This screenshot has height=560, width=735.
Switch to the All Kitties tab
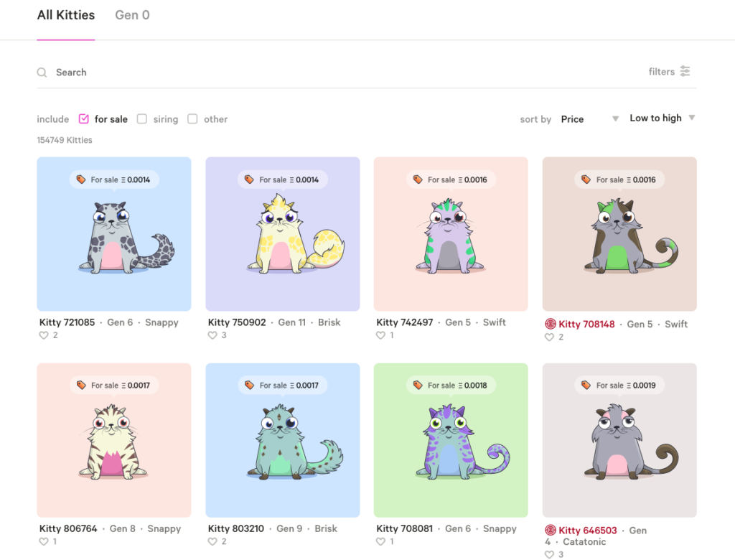(66, 15)
